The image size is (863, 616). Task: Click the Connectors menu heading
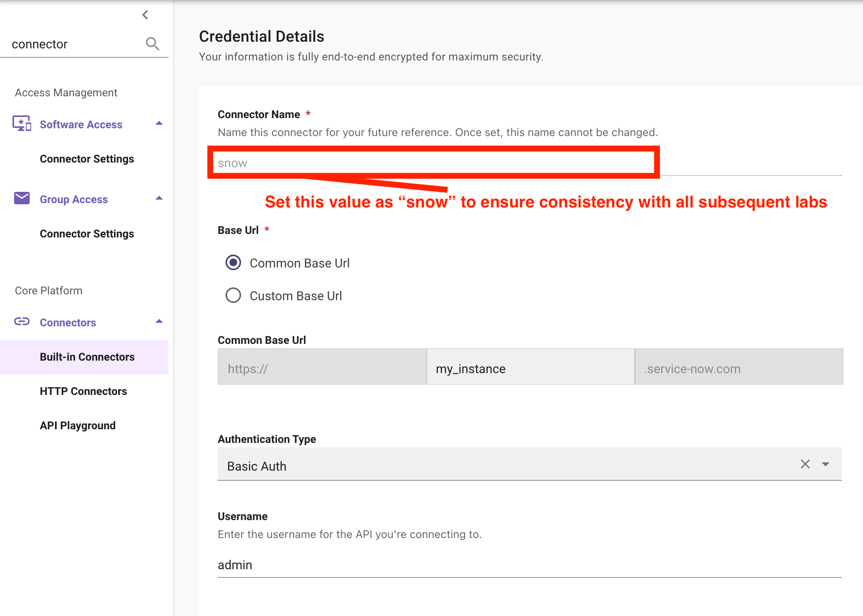pyautogui.click(x=68, y=322)
